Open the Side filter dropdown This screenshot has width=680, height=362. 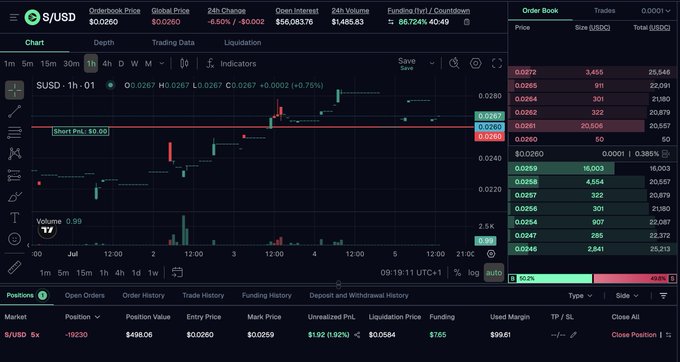627,296
